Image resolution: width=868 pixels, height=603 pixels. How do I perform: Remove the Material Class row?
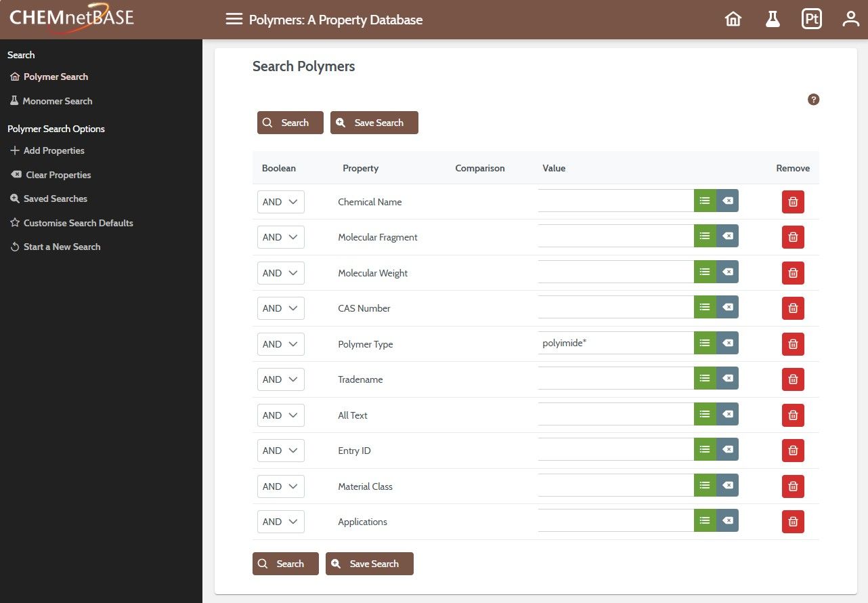coord(793,486)
